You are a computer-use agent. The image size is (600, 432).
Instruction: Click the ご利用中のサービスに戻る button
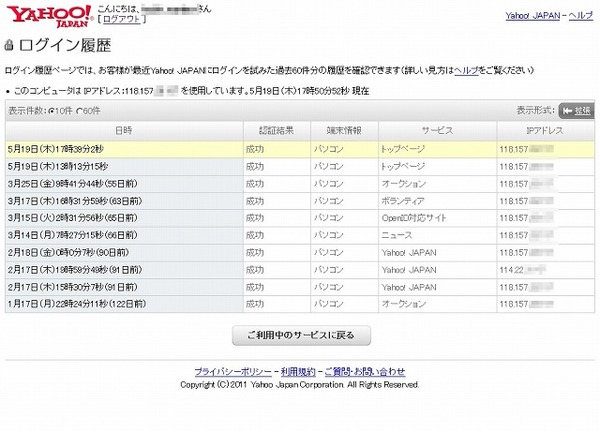301,336
